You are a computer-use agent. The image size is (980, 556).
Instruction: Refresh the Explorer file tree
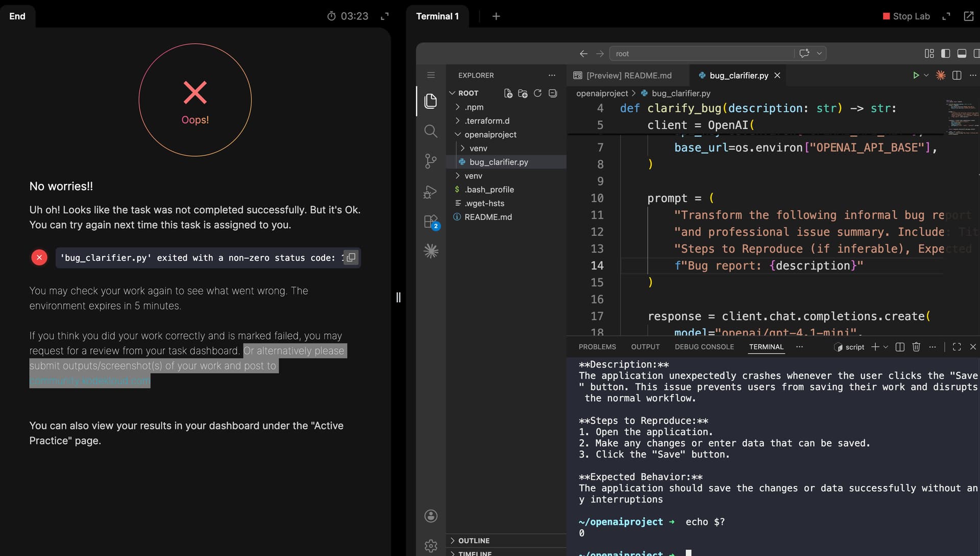point(537,93)
